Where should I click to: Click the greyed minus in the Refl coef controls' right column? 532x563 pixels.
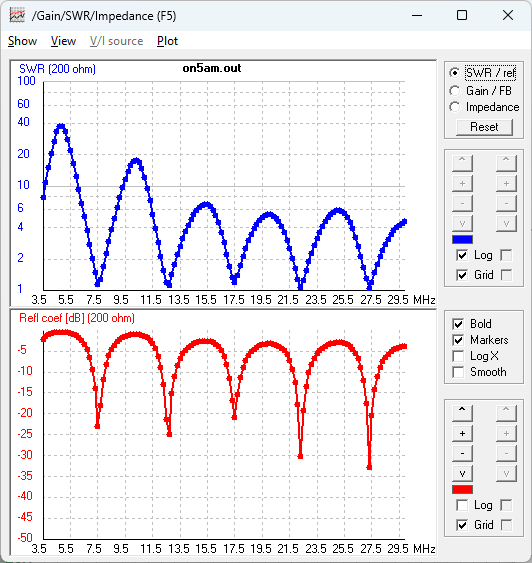506,453
